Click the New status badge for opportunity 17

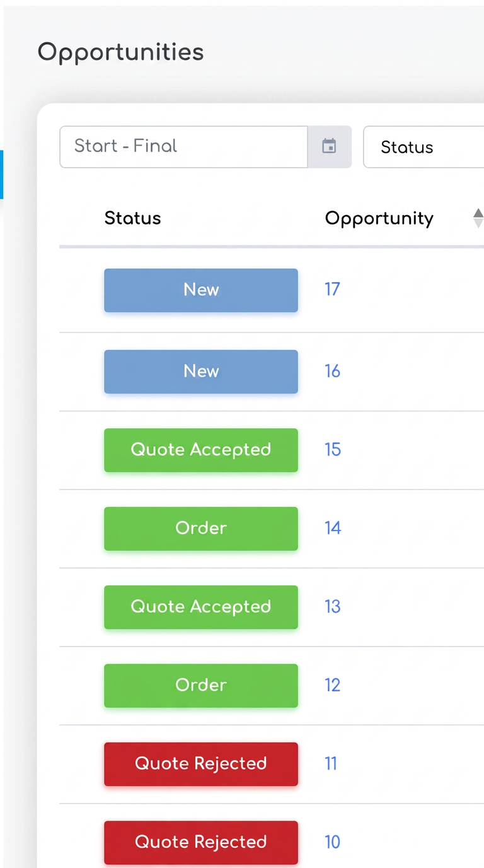point(201,290)
